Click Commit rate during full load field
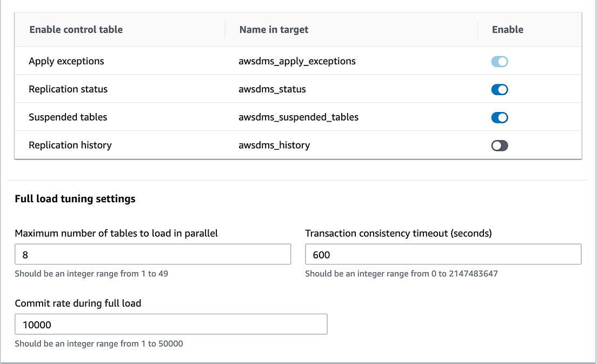 [171, 324]
